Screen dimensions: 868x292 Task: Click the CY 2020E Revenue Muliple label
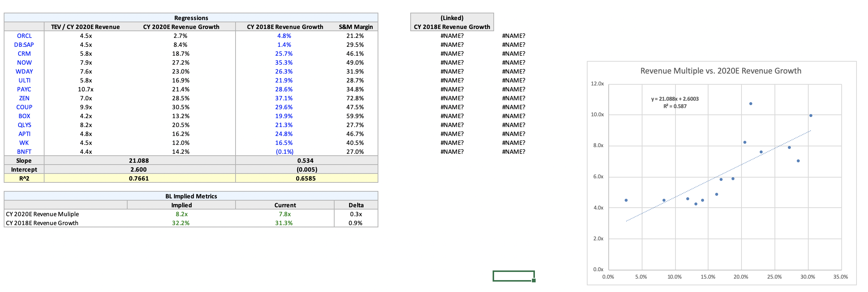42,214
